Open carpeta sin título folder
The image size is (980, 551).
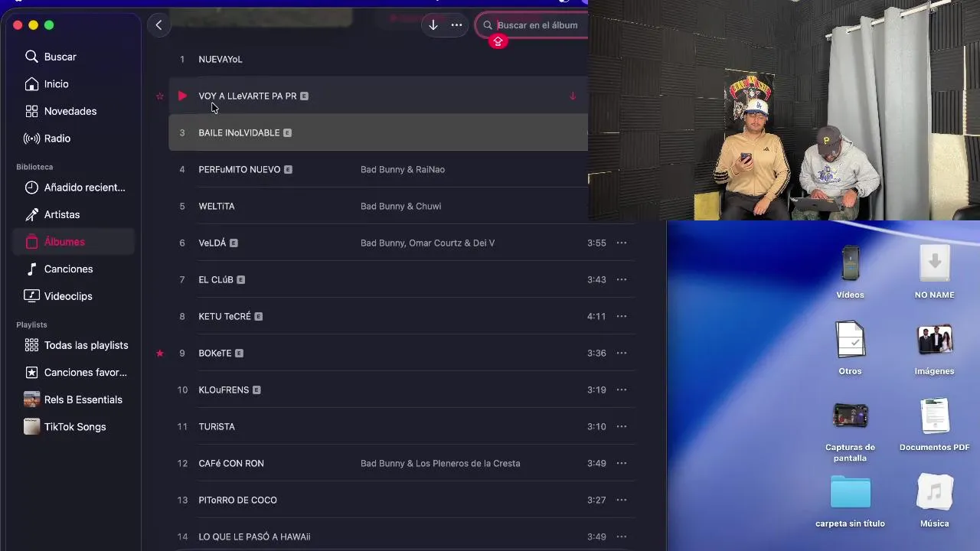click(850, 501)
